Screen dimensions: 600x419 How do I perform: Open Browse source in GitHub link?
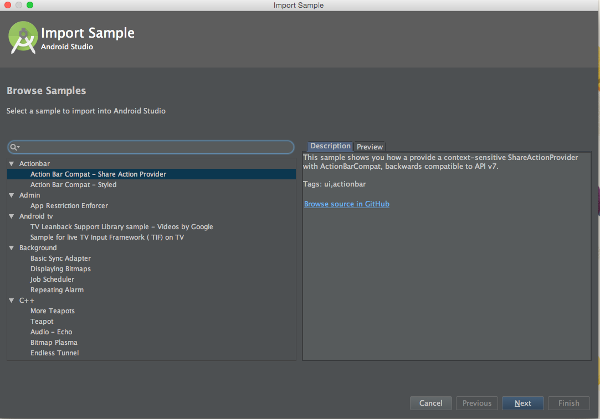(x=347, y=204)
